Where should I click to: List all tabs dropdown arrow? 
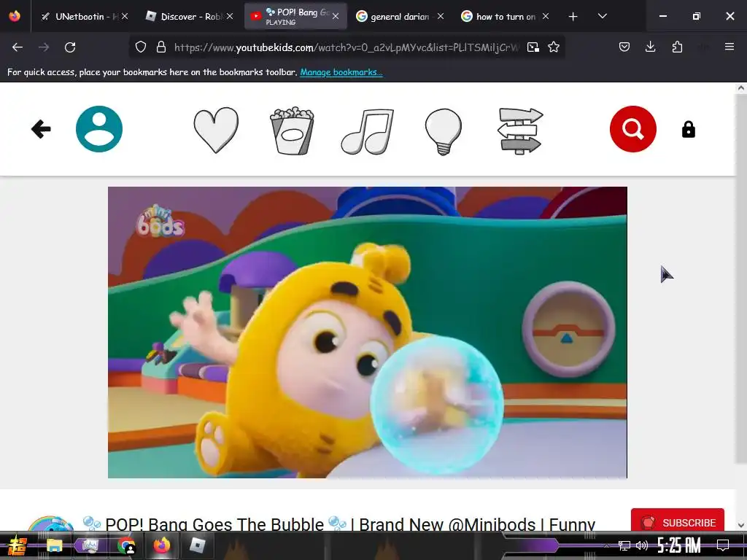pyautogui.click(x=602, y=16)
